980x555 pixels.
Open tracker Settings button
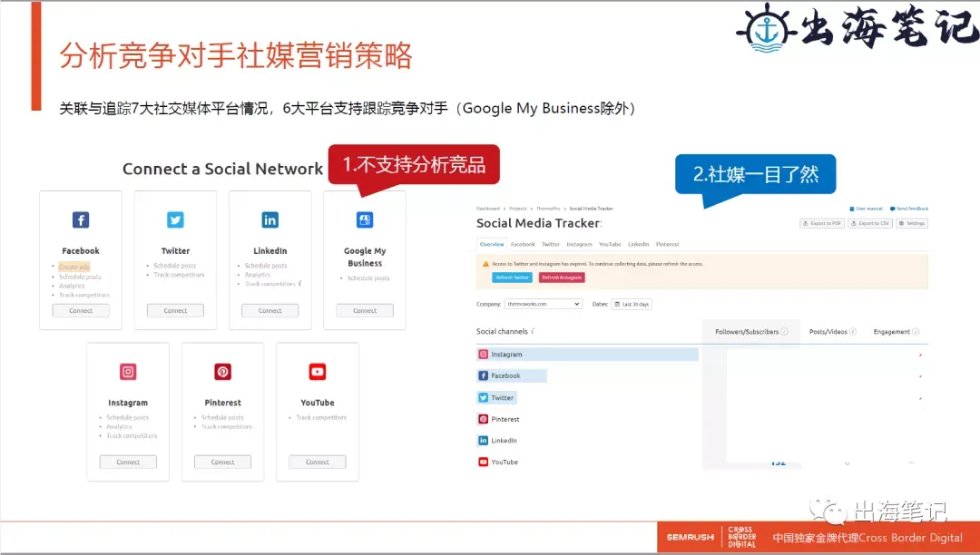click(912, 223)
